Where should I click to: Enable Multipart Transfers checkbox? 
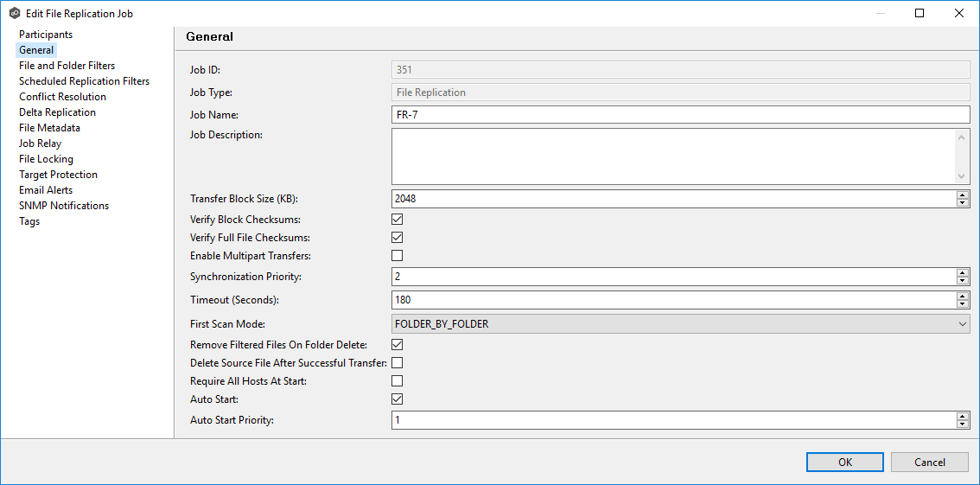click(398, 256)
